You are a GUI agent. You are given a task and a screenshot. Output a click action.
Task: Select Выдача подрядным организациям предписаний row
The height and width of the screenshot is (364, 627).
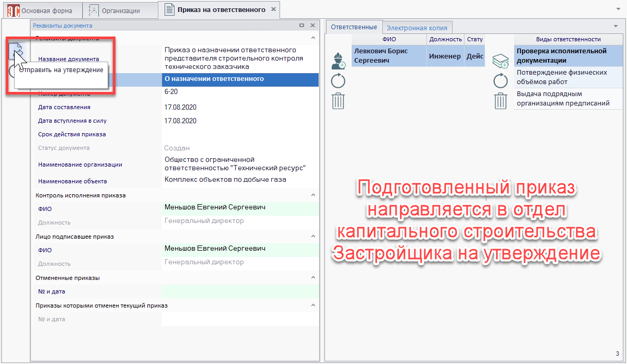point(568,99)
